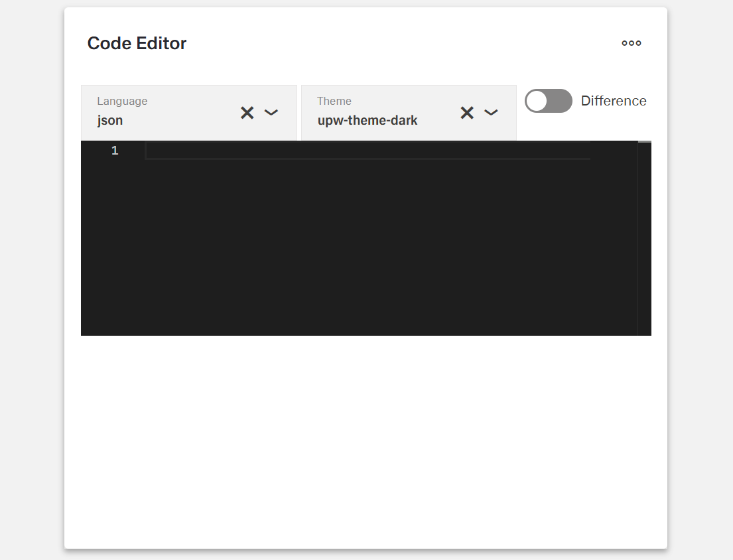Clear the json language using its X icon
This screenshot has height=560, width=733.
[x=247, y=113]
